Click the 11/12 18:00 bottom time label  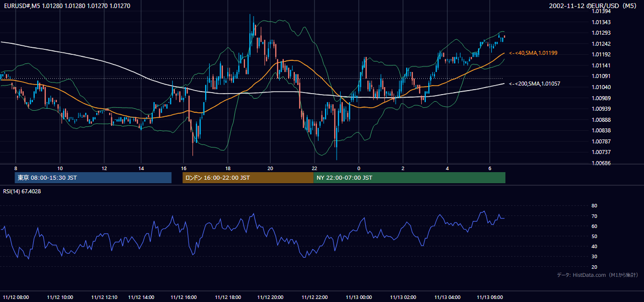click(x=228, y=297)
